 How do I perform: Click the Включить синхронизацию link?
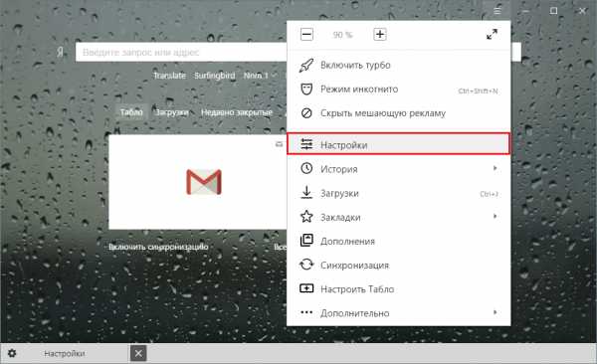(158, 247)
